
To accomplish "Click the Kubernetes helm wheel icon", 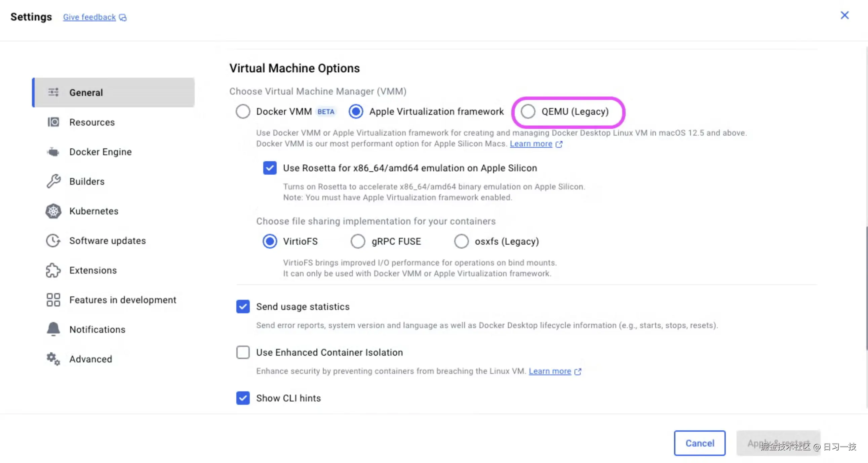I will pyautogui.click(x=53, y=211).
